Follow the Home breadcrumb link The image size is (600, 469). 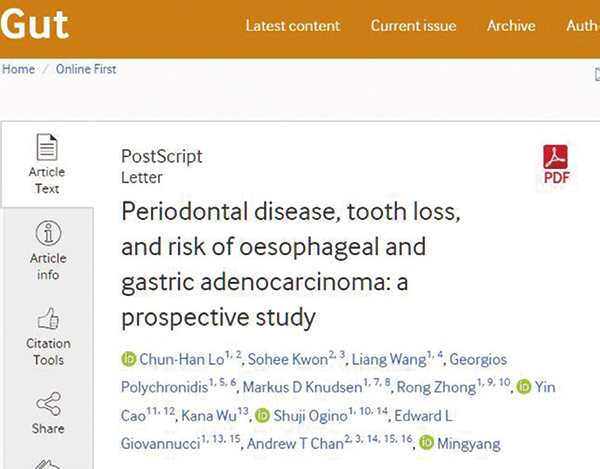click(18, 69)
